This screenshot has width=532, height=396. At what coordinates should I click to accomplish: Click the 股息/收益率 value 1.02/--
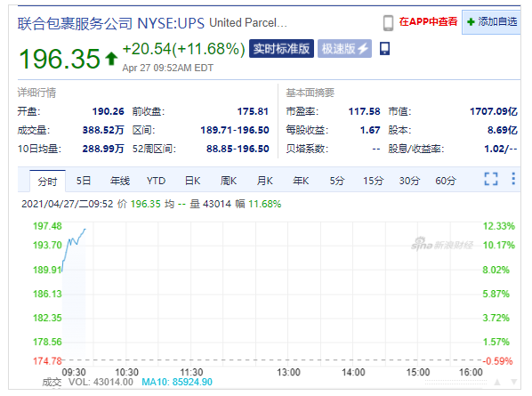[501, 149]
